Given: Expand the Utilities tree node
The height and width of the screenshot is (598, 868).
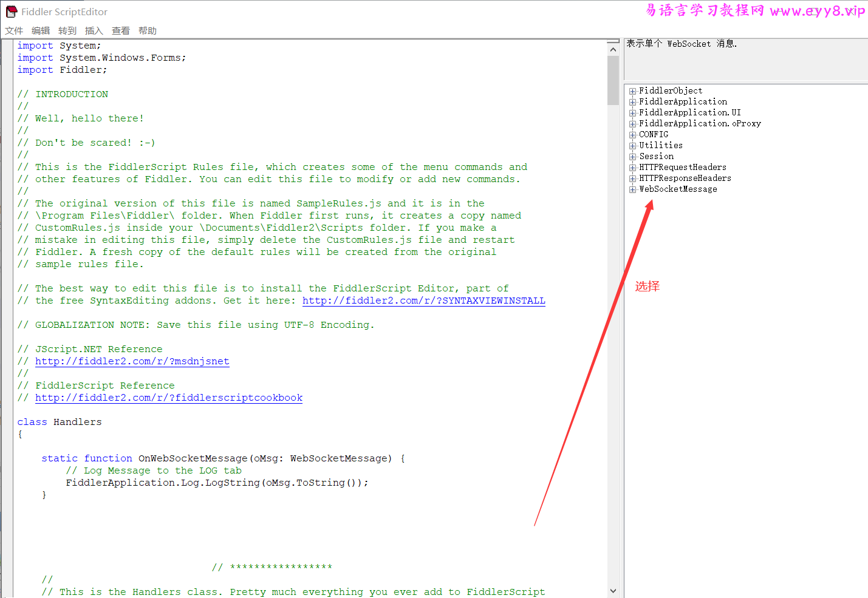Looking at the screenshot, I should [x=632, y=146].
